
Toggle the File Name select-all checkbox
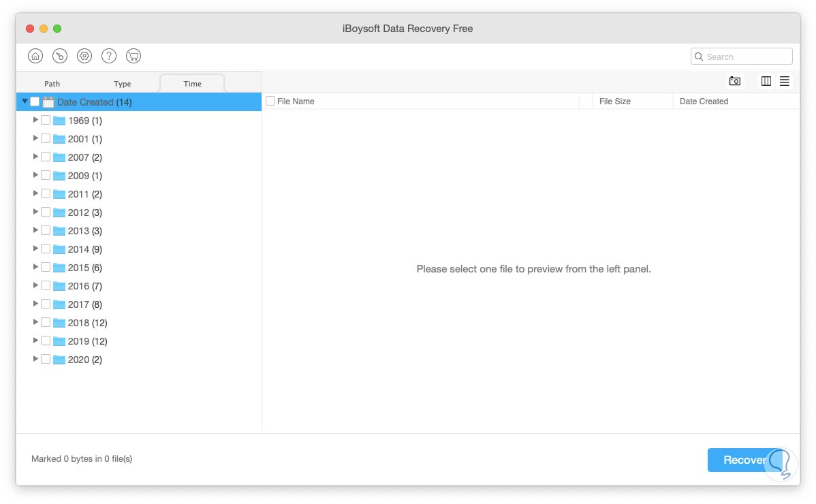[270, 101]
